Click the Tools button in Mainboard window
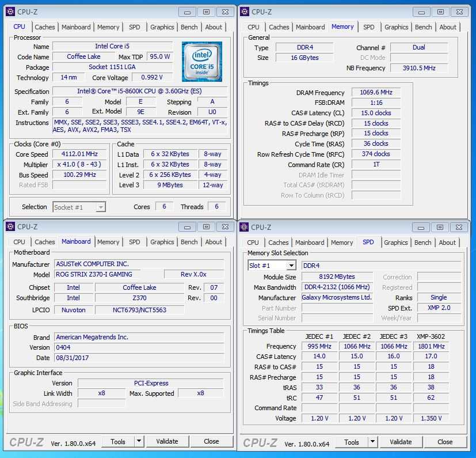Viewport: 476px width, 458px height. [x=118, y=441]
